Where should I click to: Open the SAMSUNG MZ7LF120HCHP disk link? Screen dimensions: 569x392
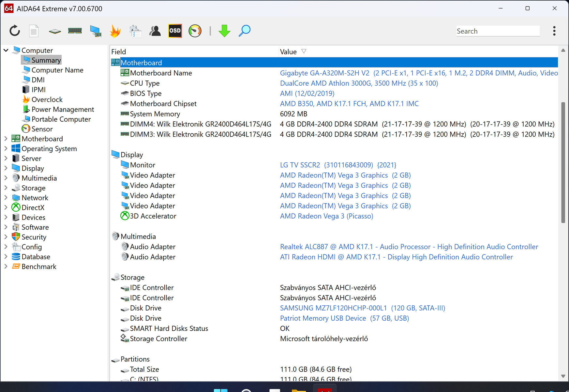363,308
